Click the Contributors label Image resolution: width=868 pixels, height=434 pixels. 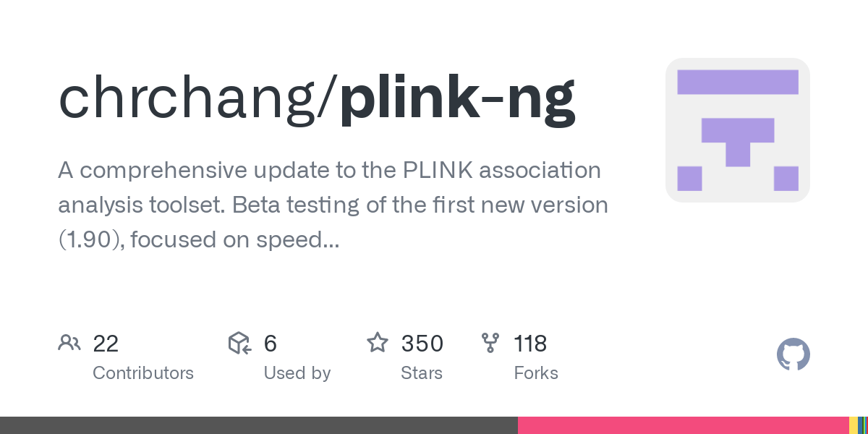143,373
